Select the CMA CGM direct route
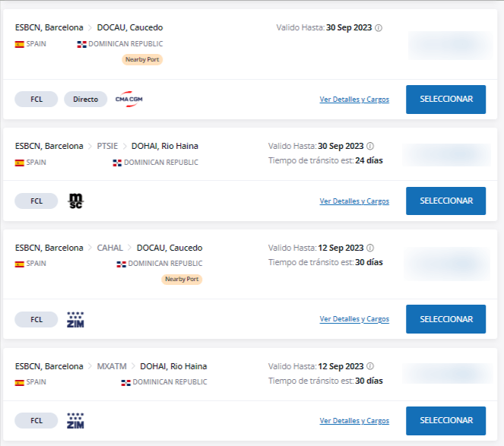Viewport: 504px width, 446px height. (445, 100)
